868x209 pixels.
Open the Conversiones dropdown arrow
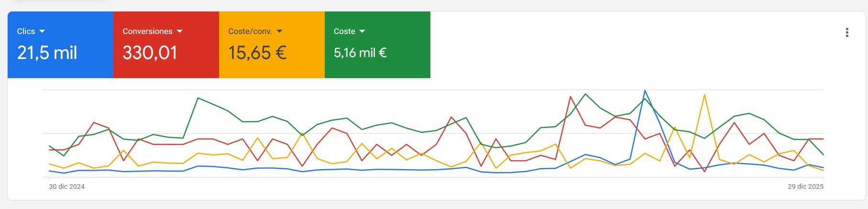[180, 31]
